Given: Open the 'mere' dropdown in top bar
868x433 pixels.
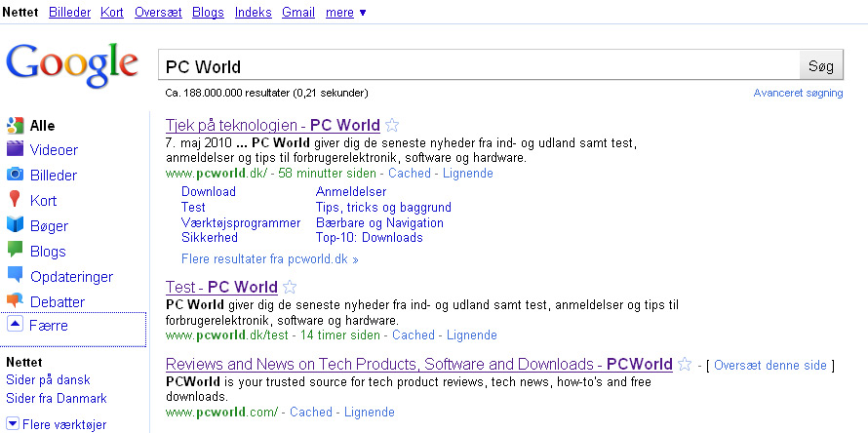Looking at the screenshot, I should pyautogui.click(x=345, y=13).
